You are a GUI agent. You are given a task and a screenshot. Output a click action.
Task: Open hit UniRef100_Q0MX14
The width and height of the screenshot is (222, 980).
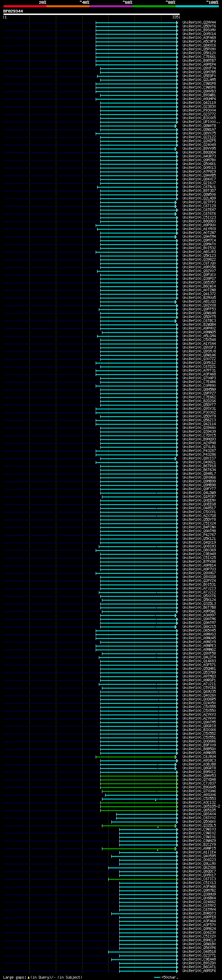pos(199,34)
